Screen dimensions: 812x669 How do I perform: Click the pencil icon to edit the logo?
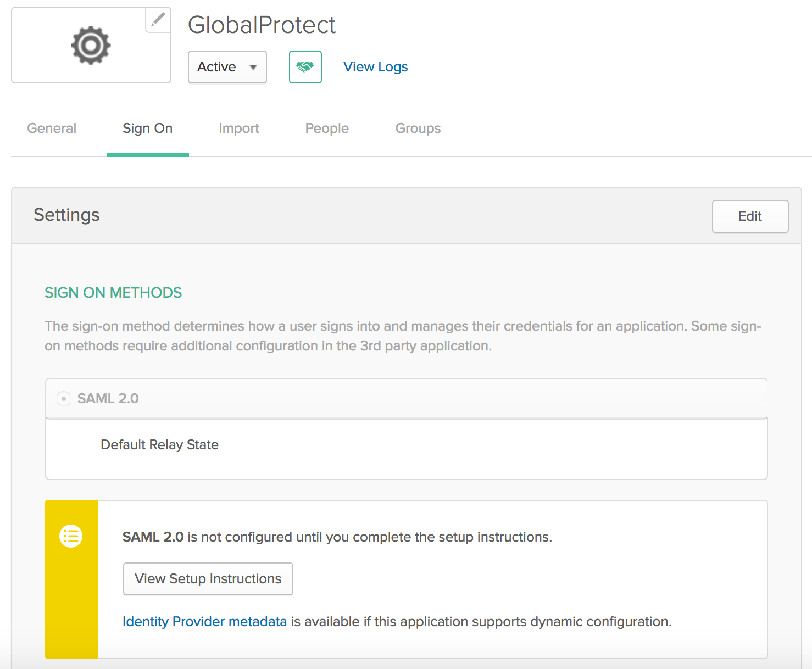coord(158,20)
